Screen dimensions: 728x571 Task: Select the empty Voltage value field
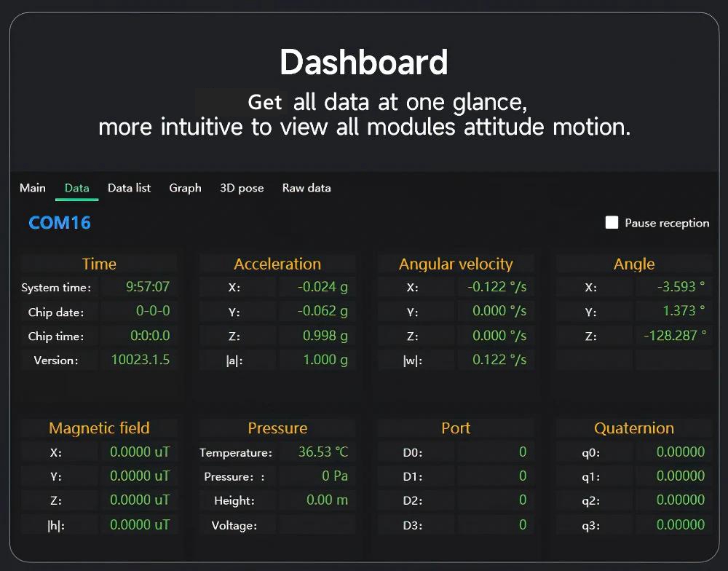point(317,525)
